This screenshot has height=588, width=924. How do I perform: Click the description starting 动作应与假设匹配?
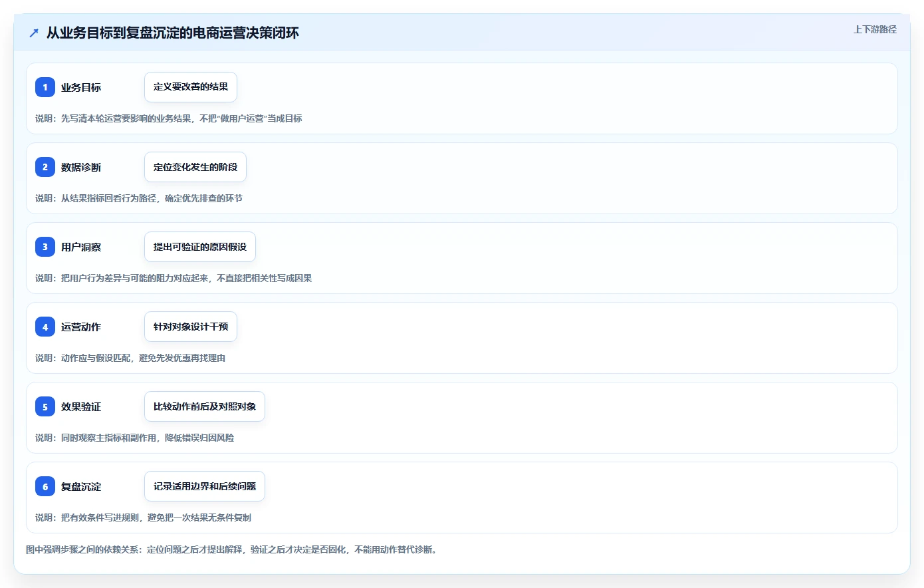pos(130,358)
